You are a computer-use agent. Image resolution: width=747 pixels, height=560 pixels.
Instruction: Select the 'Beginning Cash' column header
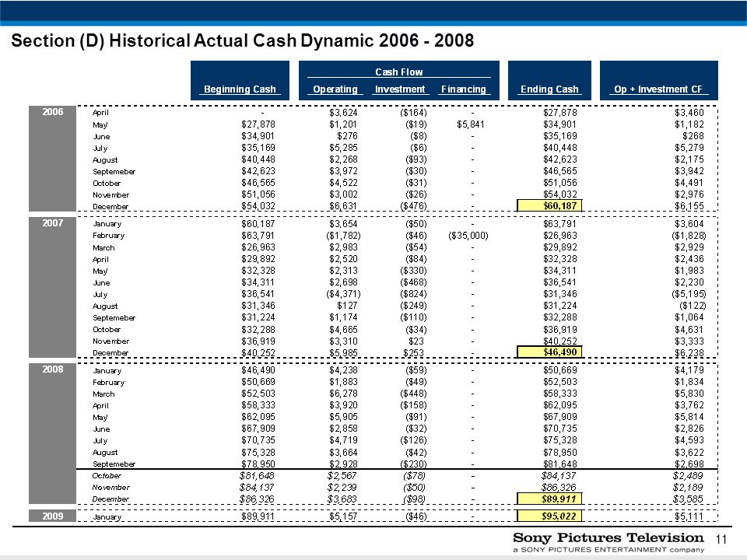[x=240, y=89]
